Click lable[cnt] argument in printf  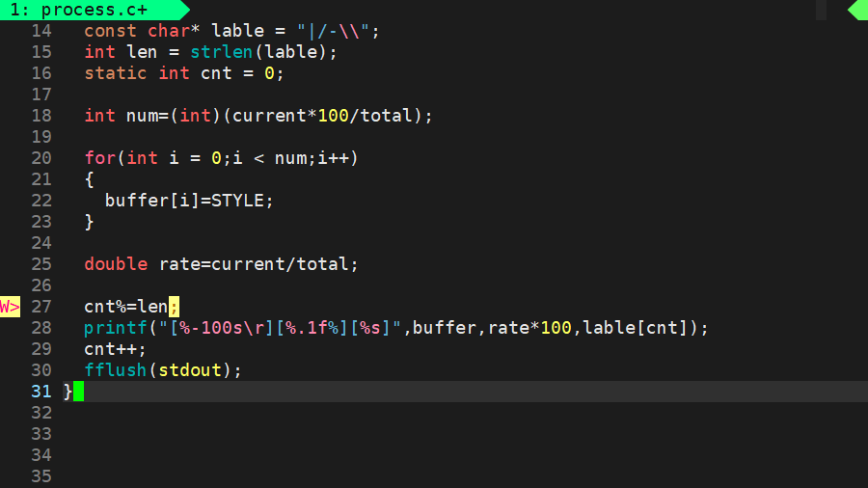point(636,328)
